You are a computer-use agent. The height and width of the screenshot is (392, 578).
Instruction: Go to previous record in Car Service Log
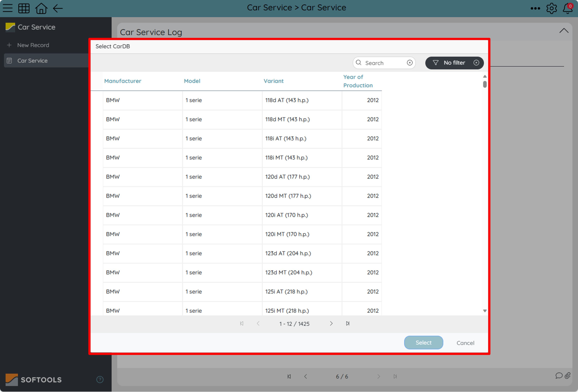coord(306,377)
